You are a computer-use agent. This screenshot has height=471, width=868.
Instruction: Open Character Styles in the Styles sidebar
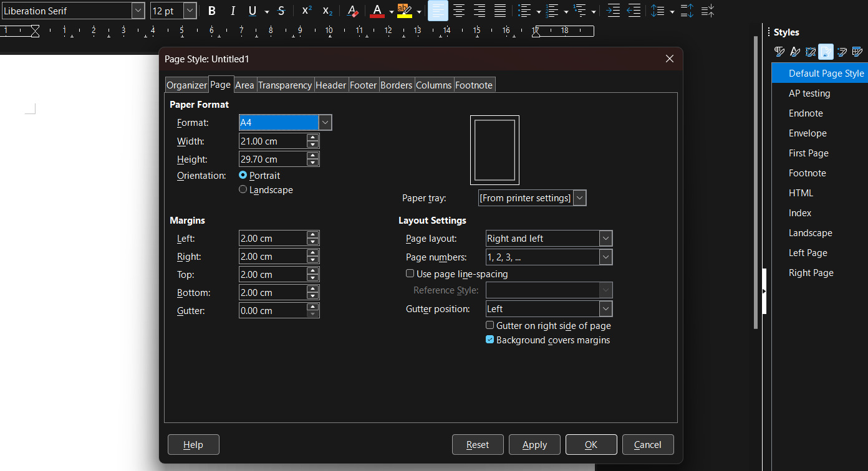pyautogui.click(x=794, y=52)
